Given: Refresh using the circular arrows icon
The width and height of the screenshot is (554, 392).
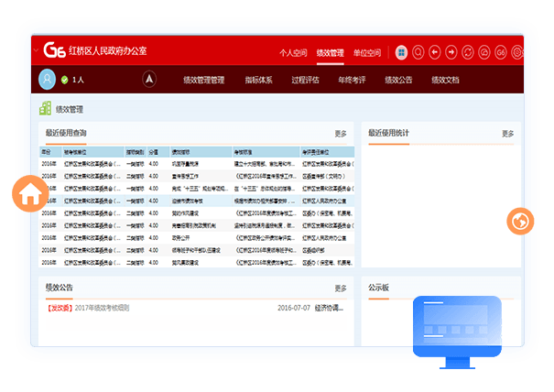Looking at the screenshot, I should tap(467, 53).
